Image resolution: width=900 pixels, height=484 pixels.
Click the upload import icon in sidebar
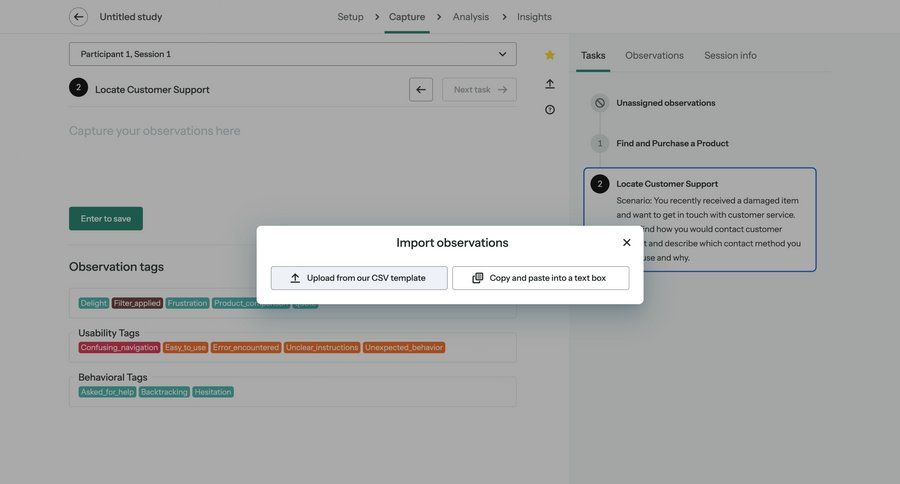tap(550, 84)
